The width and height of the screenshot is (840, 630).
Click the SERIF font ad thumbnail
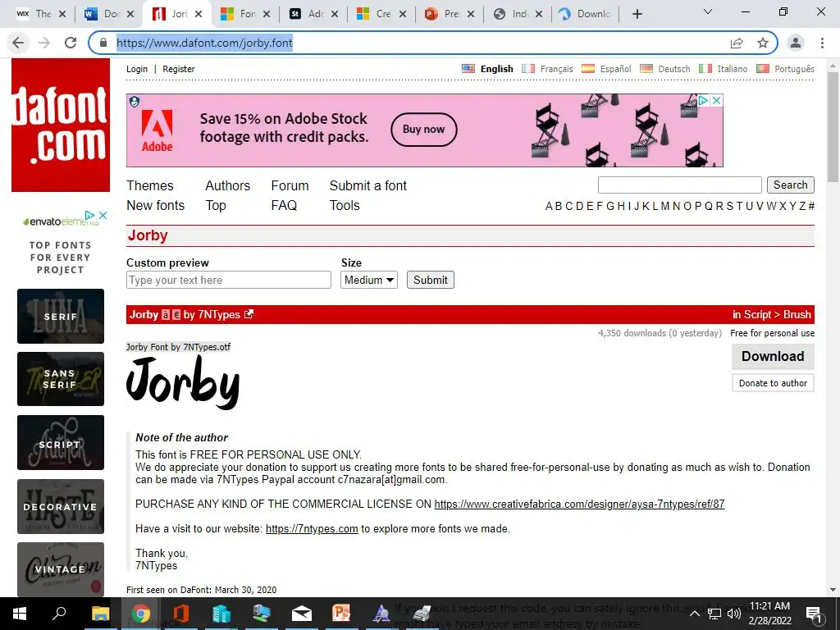point(61,316)
